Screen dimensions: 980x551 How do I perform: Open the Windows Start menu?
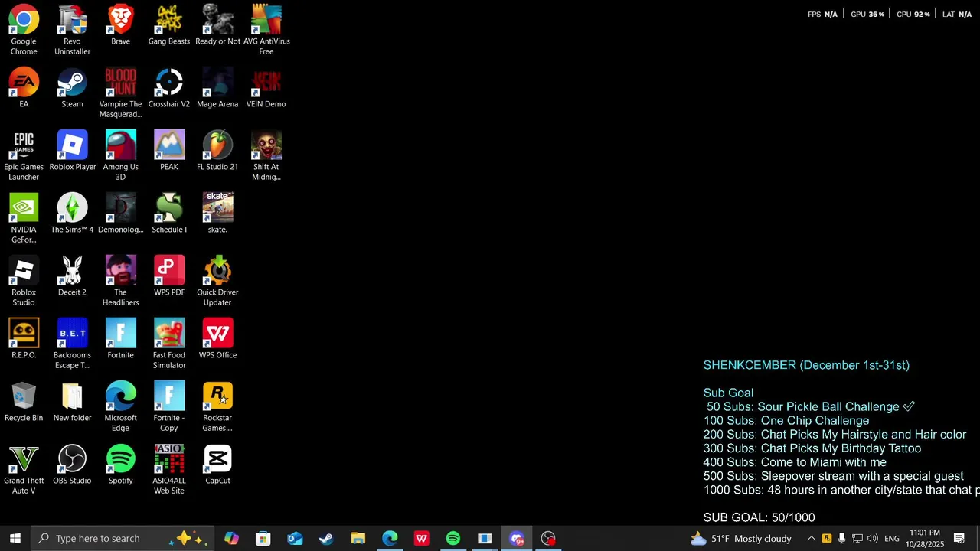point(15,538)
